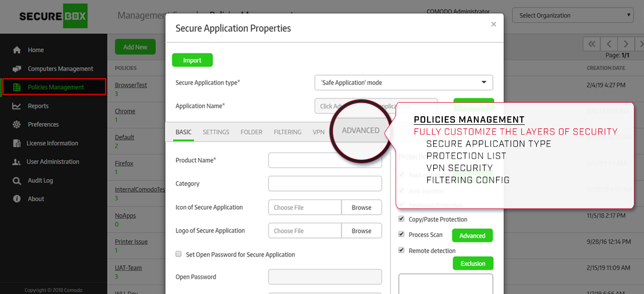Switch to the BASIC tab
This screenshot has width=644, height=294.
tap(183, 132)
